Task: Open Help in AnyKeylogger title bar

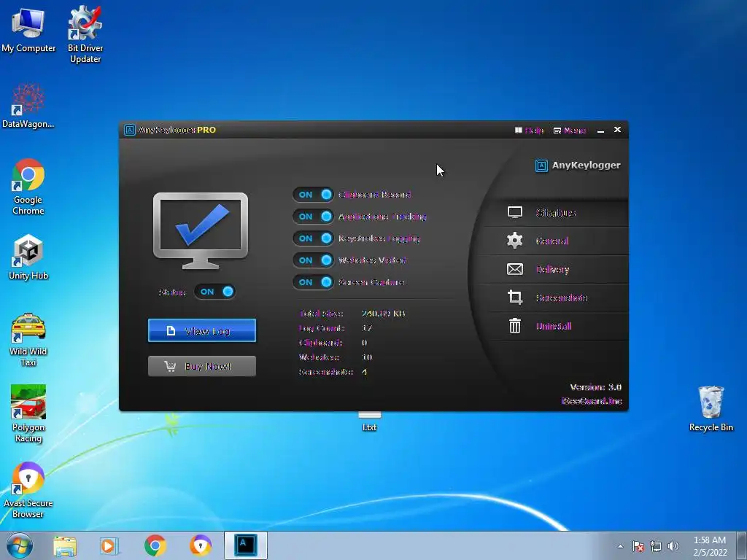Action: tap(529, 130)
